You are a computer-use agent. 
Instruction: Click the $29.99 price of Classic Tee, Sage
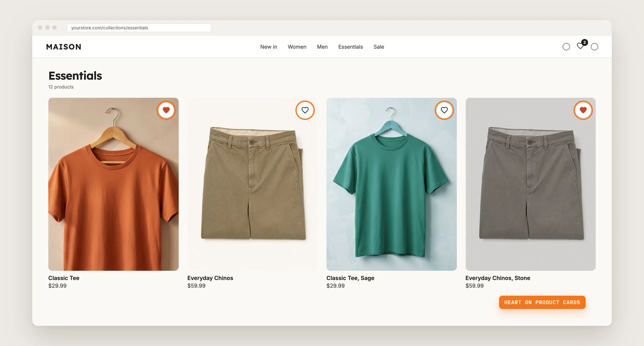point(336,285)
